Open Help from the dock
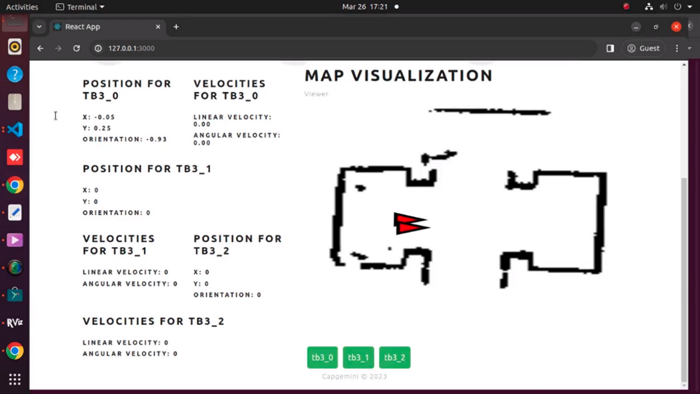This screenshot has height=394, width=700. (15, 75)
